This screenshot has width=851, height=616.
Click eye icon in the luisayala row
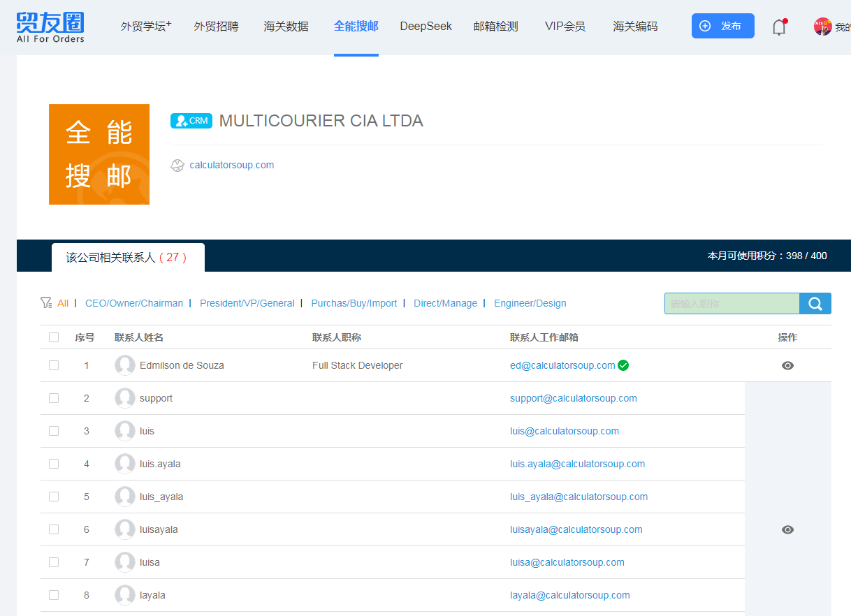(787, 529)
